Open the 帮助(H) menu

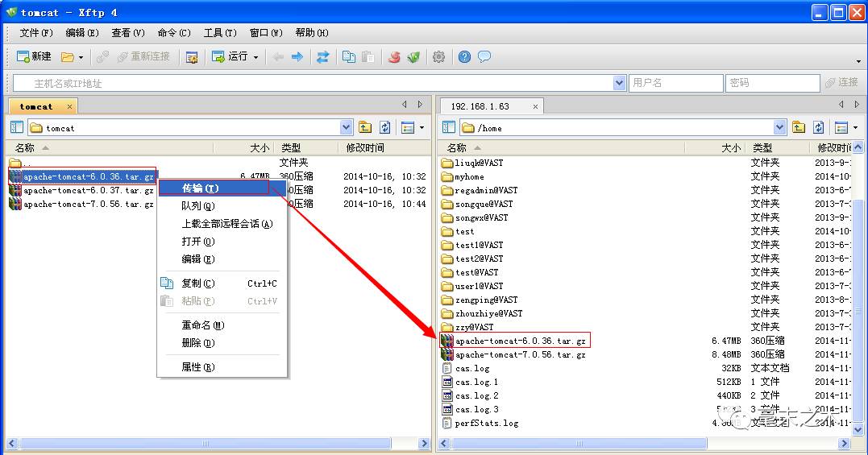coord(312,33)
